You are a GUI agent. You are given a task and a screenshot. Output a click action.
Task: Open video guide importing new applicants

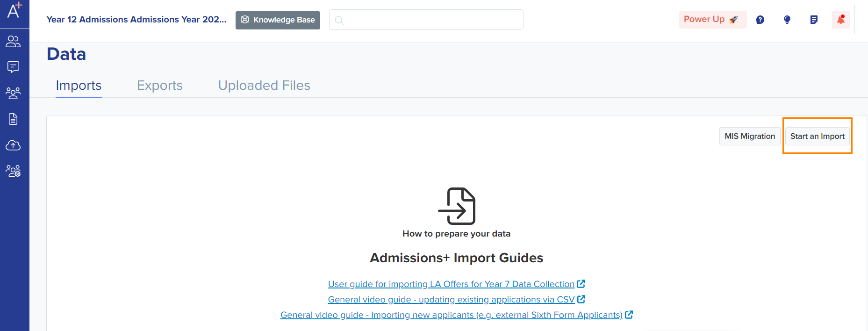[451, 315]
